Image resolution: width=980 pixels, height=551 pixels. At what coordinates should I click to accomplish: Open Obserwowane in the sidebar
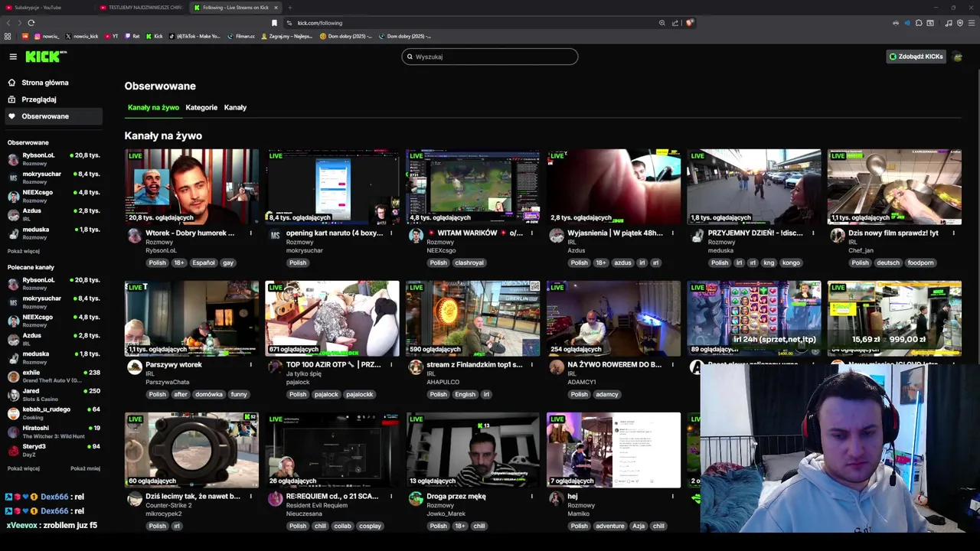52,116
